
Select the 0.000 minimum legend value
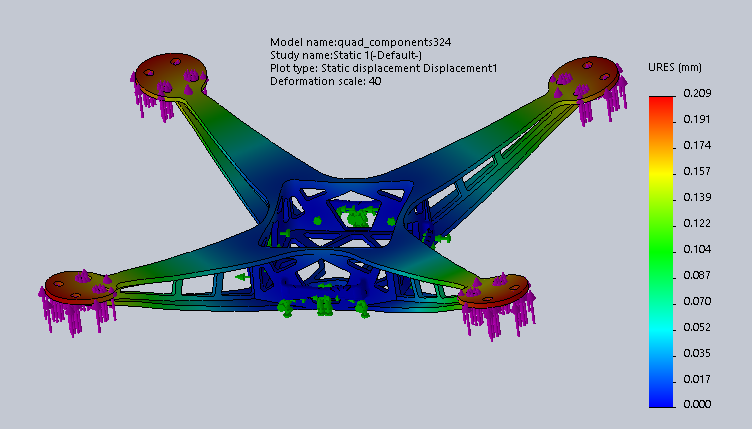click(x=697, y=404)
